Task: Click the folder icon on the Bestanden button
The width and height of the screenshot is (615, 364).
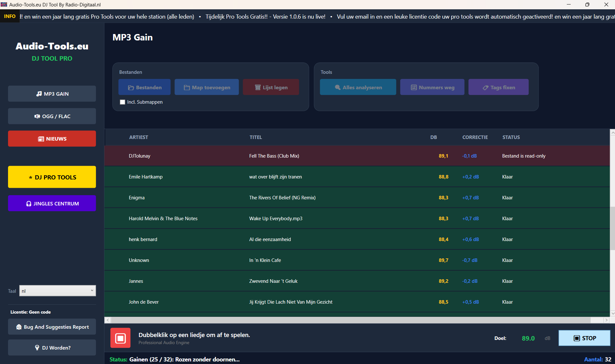Action: 131,88
